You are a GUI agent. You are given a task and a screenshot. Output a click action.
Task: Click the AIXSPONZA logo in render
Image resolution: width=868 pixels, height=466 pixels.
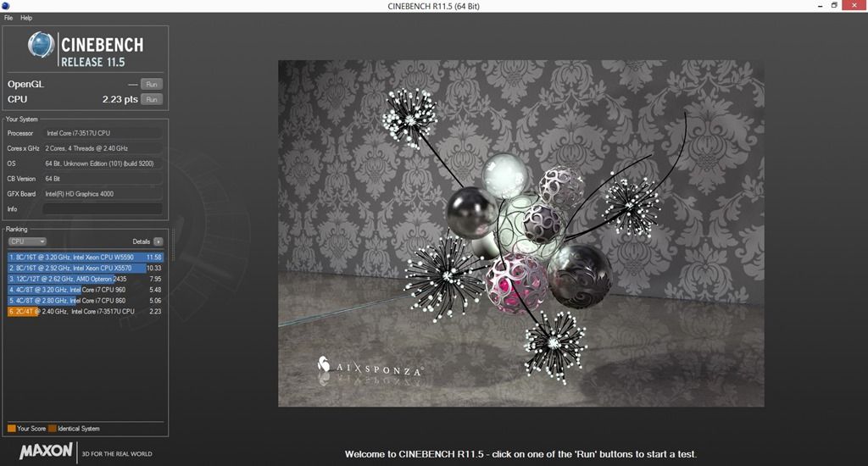tap(370, 367)
